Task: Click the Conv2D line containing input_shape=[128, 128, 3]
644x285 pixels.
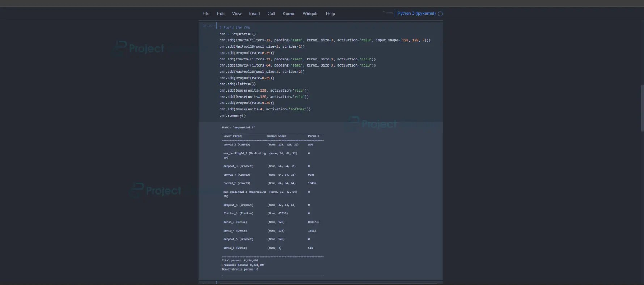Action: 325,40
